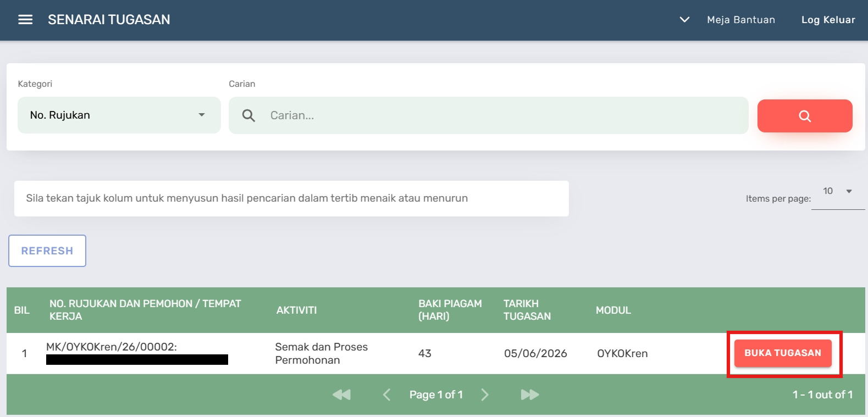Sort by TARIKH TUGASAN column header

pyautogui.click(x=527, y=310)
